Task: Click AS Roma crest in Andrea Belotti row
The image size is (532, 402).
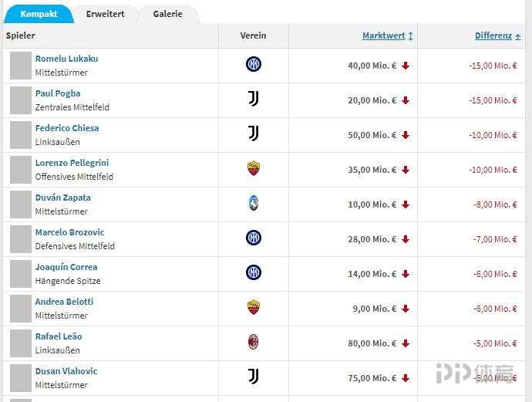Action: coord(253,307)
